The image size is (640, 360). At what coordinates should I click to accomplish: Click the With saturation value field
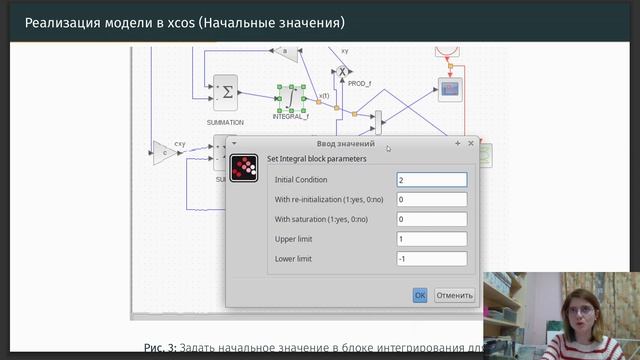(x=432, y=219)
